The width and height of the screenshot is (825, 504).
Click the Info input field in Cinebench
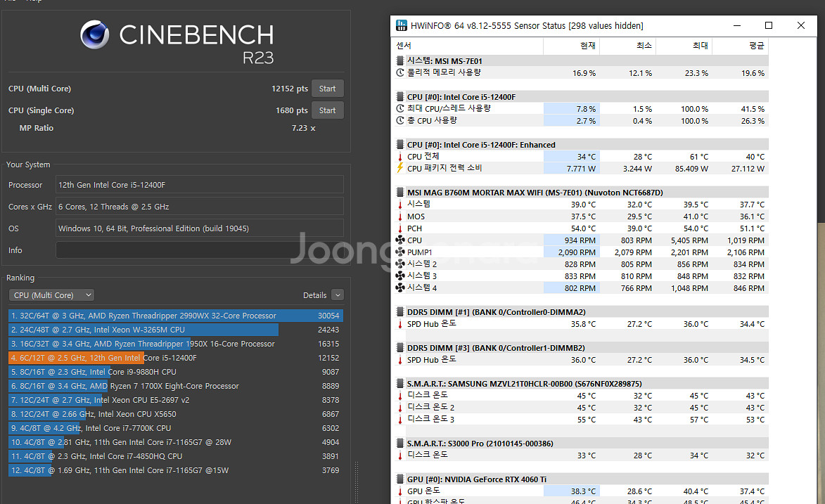click(200, 250)
